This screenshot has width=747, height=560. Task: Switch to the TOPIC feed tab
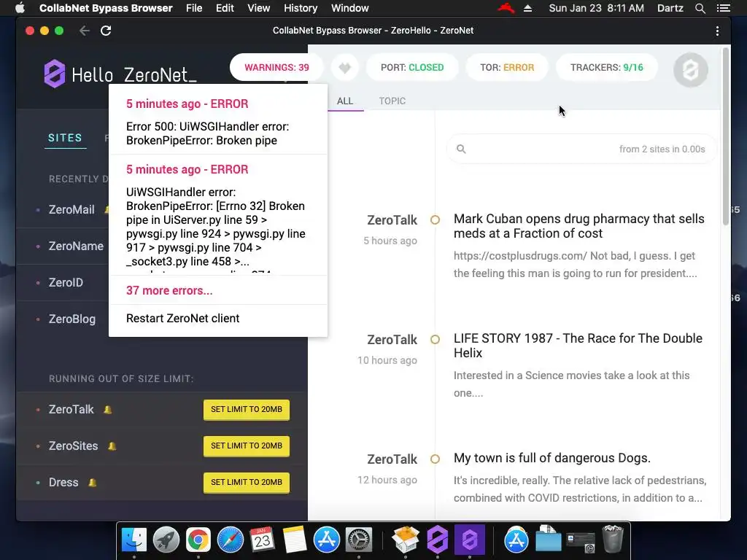392,101
